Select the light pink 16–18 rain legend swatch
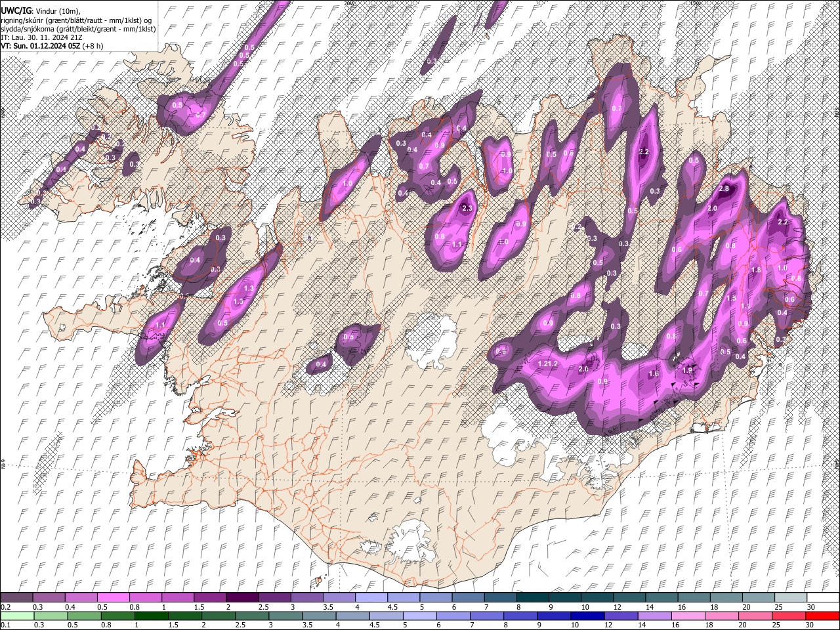This screenshot has width=840, height=630. coord(688,616)
